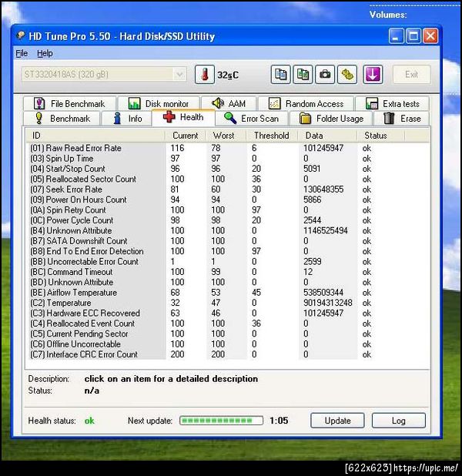Select the Current Pending Sector row
The image size is (462, 476).
tap(228, 334)
